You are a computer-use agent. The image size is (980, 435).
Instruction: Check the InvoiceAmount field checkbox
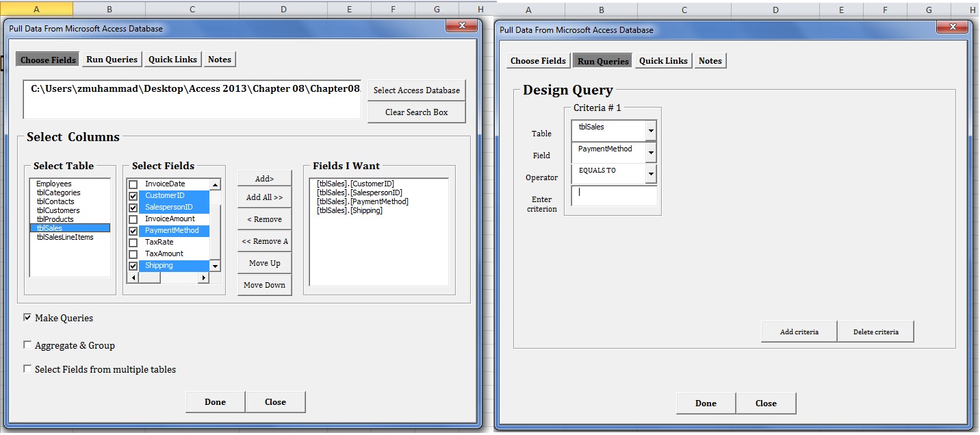[133, 219]
